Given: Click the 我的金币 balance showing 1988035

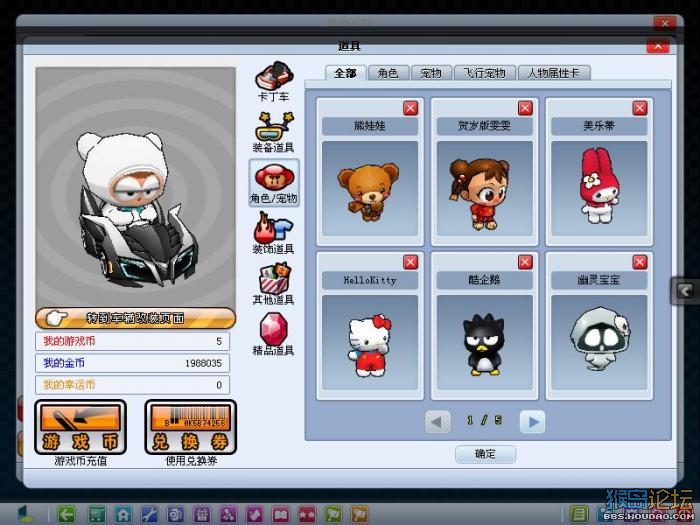Looking at the screenshot, I should coord(133,363).
